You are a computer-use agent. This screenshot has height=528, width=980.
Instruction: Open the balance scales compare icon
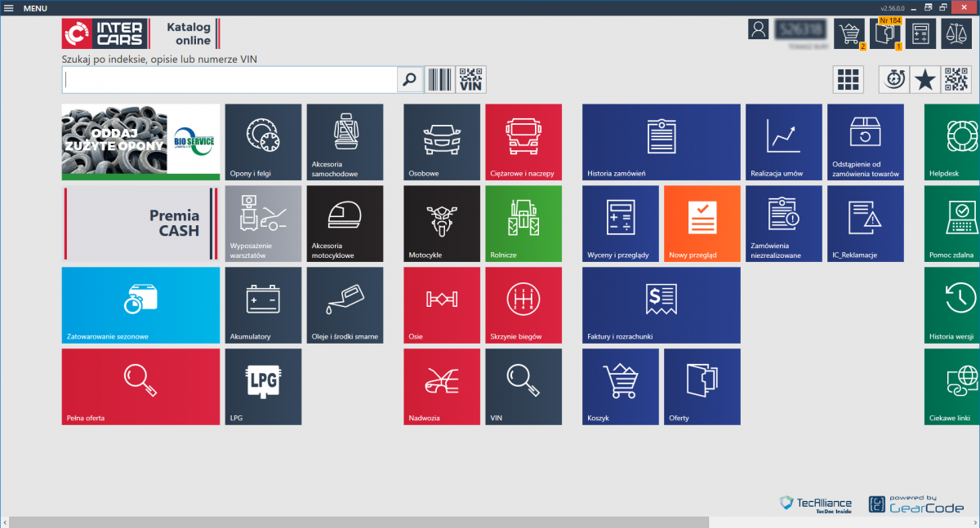pyautogui.click(x=956, y=33)
